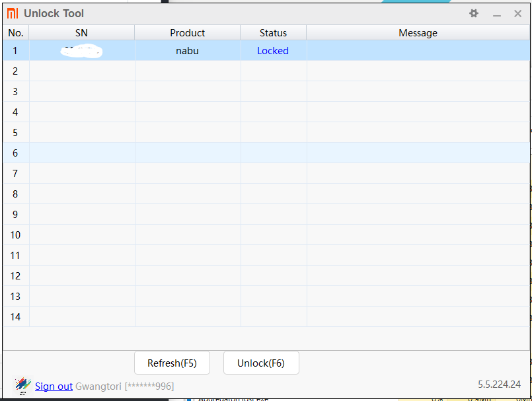Click the Message column header
The image size is (532, 401).
point(418,33)
